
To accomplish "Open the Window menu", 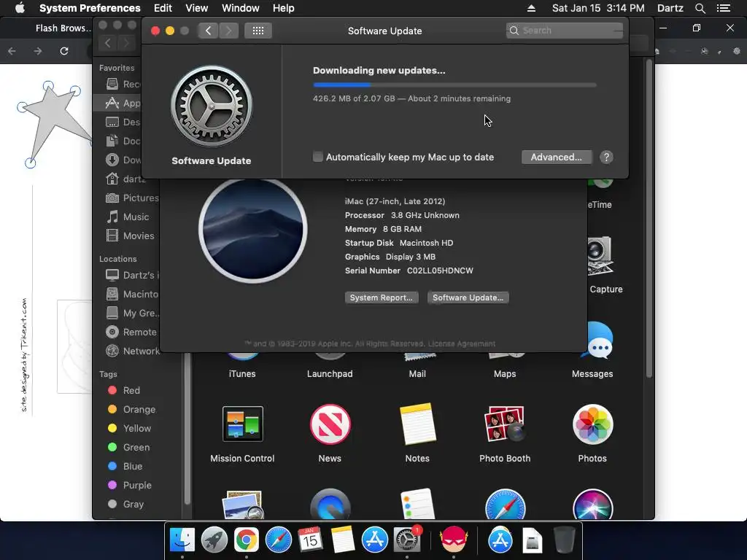I will coord(241,8).
